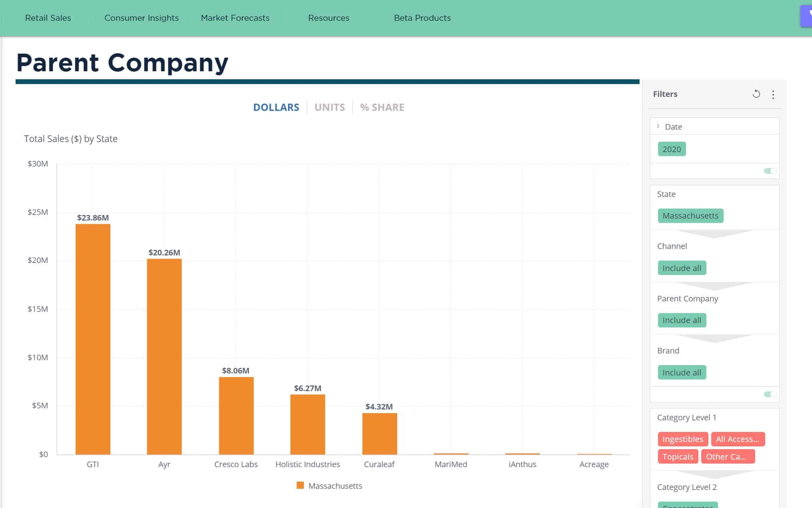The height and width of the screenshot is (508, 812).
Task: Select the 2020 date filter chip
Action: (672, 149)
